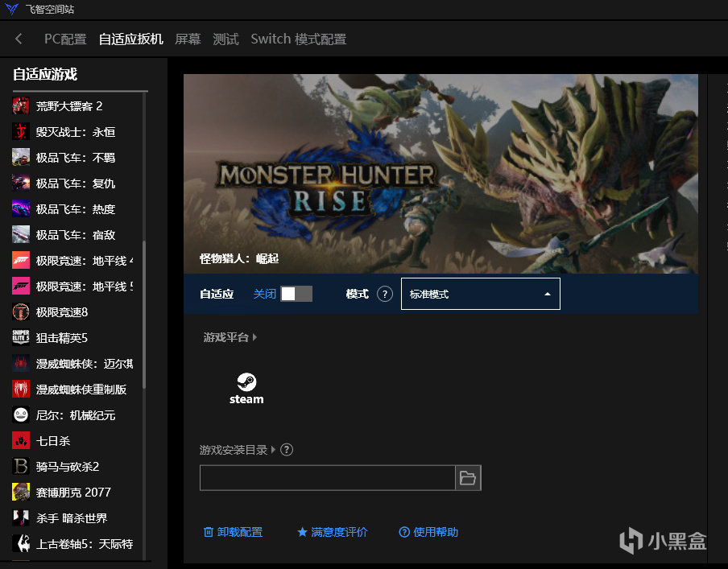Open the Switch 模式配置 tab
728x569 pixels.
coord(299,39)
